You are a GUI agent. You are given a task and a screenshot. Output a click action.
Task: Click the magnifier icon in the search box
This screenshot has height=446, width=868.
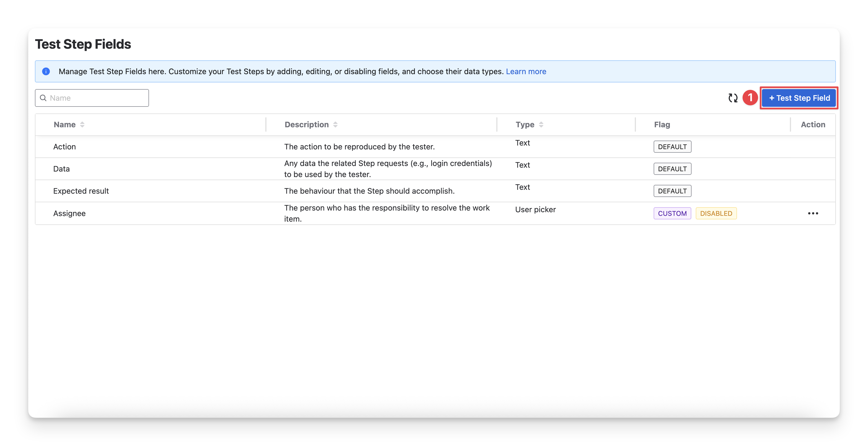coord(43,98)
